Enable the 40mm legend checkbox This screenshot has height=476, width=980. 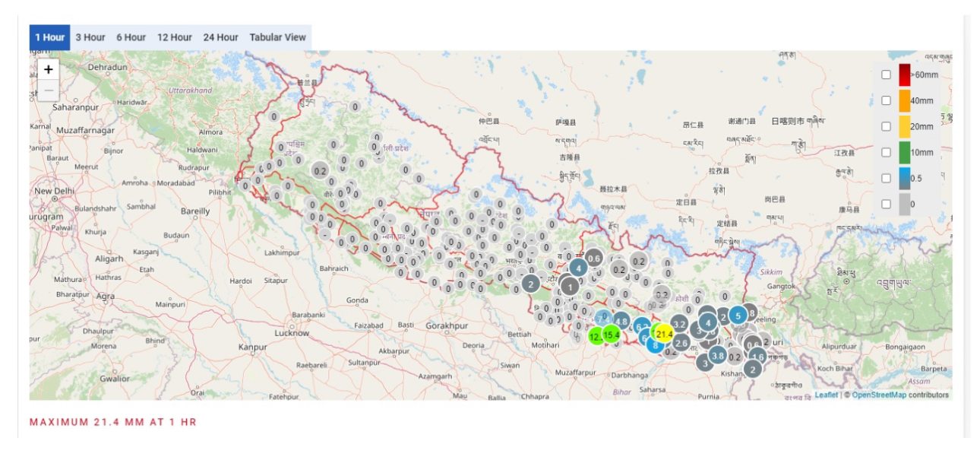[886, 100]
